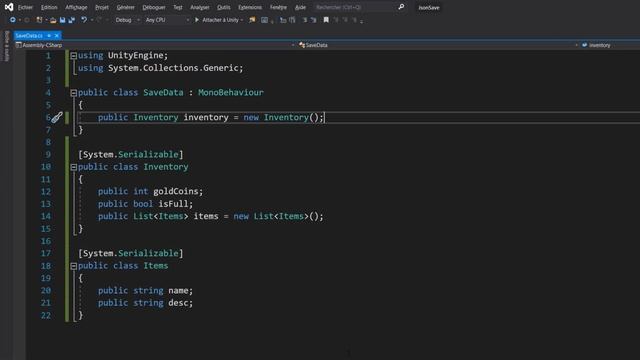Close the SaveData.cs tab

(x=57, y=36)
